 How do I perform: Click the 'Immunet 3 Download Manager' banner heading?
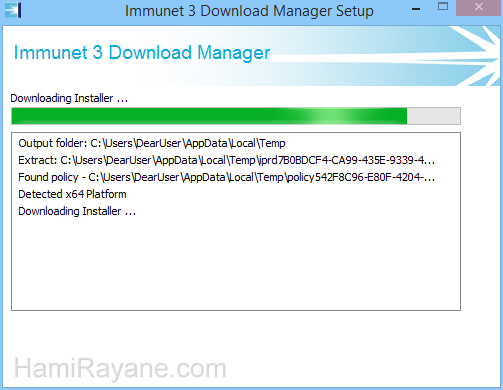(142, 53)
